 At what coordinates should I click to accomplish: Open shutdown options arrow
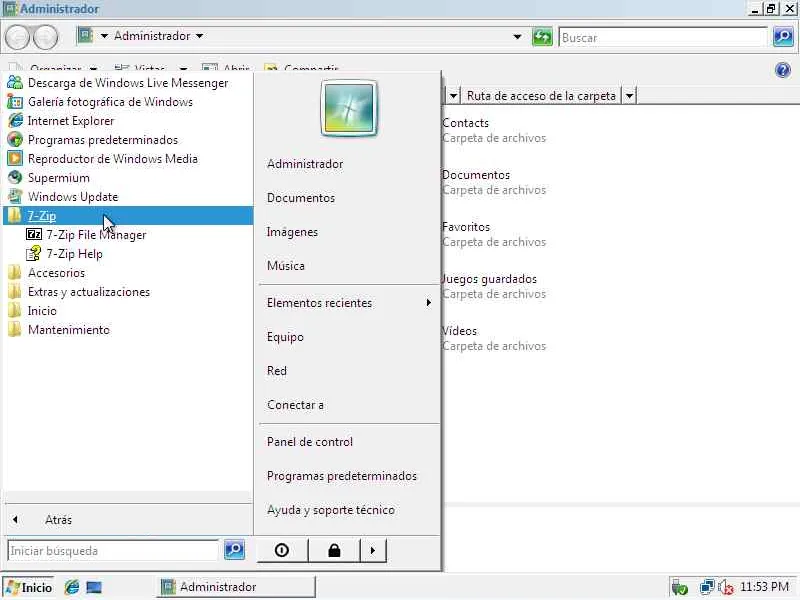(x=373, y=551)
